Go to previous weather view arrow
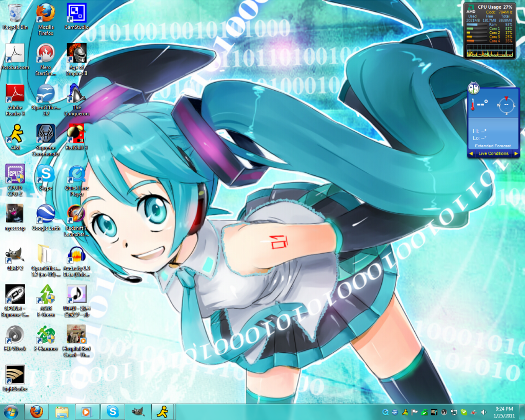Viewport: 525px width, 420px height. coord(471,153)
